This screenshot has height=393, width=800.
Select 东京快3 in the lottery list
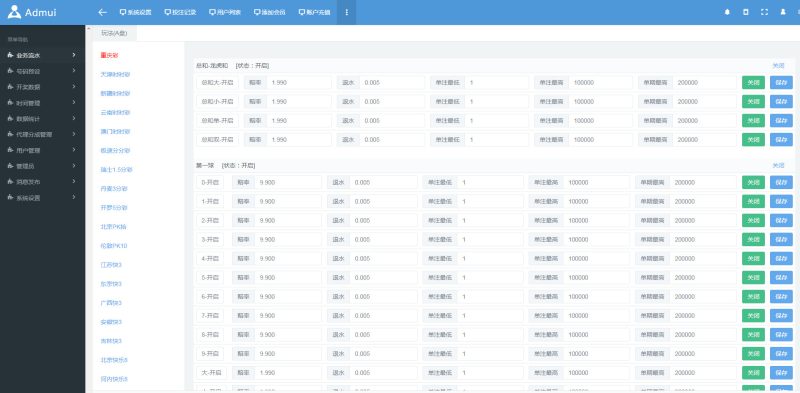pos(111,284)
